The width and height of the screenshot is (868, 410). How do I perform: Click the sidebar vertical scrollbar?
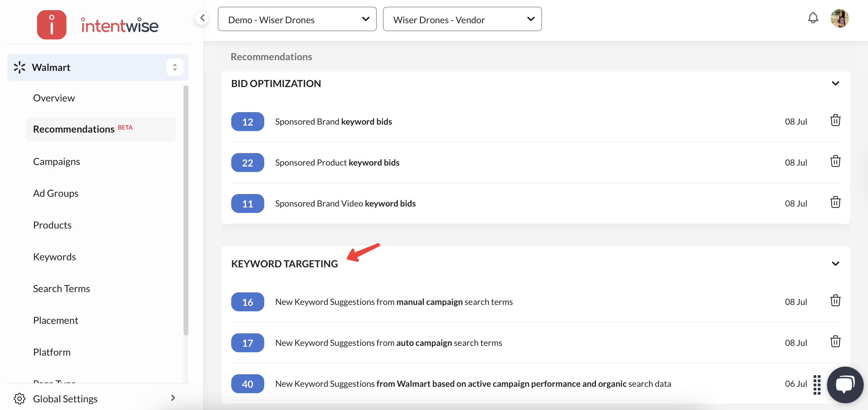(186, 210)
